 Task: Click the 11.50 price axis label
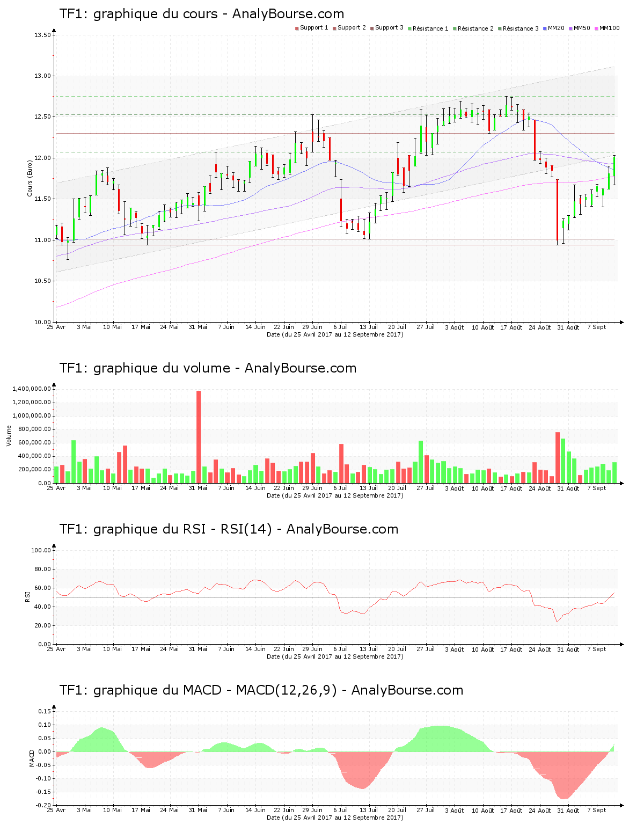(42, 199)
